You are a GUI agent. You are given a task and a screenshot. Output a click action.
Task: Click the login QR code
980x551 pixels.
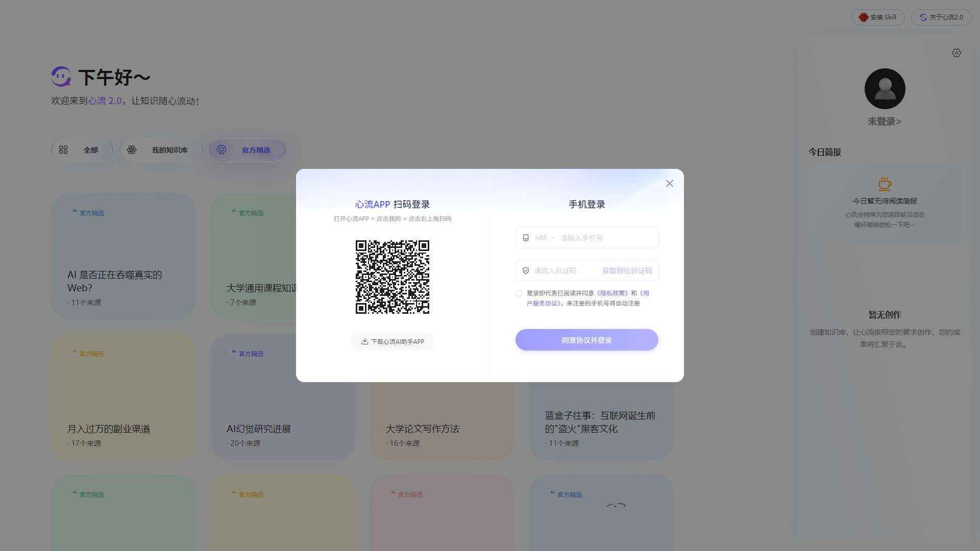pos(393,277)
